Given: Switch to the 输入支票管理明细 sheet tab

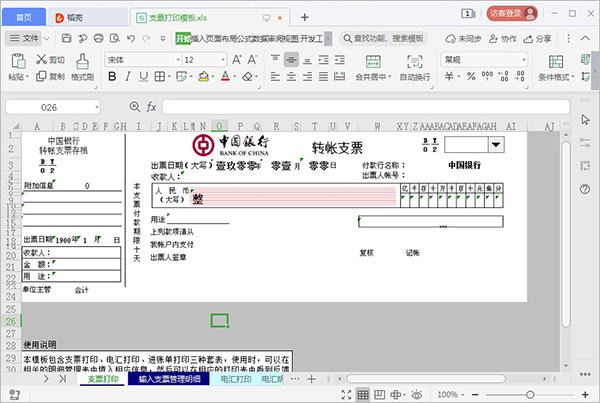Looking at the screenshot, I should [169, 380].
